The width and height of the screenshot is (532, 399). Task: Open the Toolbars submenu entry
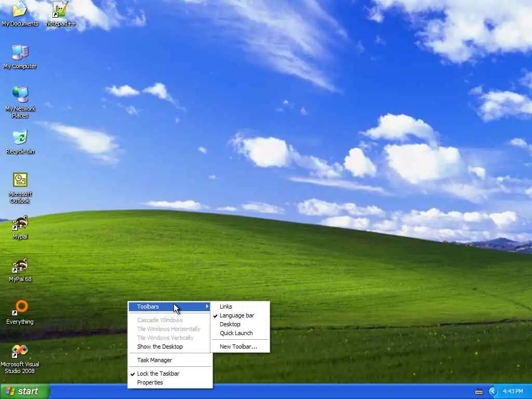pos(169,307)
